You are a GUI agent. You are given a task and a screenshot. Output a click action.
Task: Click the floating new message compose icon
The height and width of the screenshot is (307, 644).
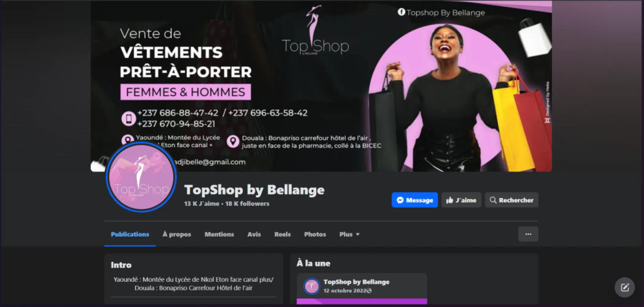click(x=625, y=288)
